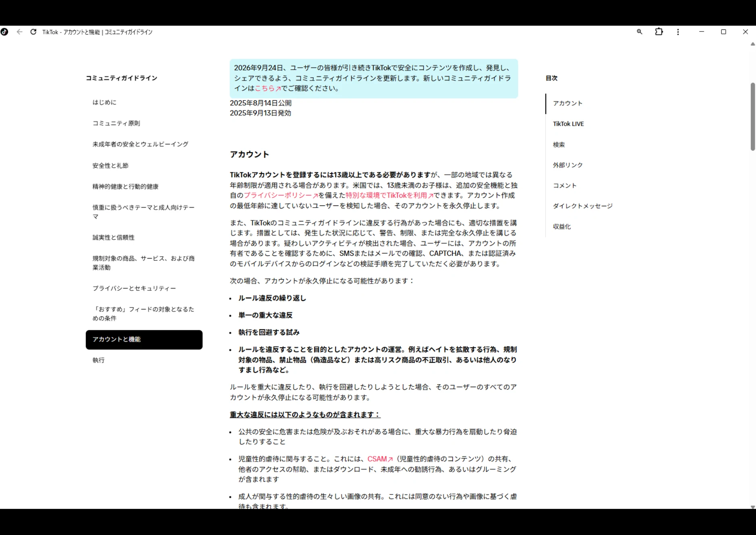This screenshot has width=756, height=535.
Task: Open the zoom magnifier icon
Action: [x=639, y=32]
